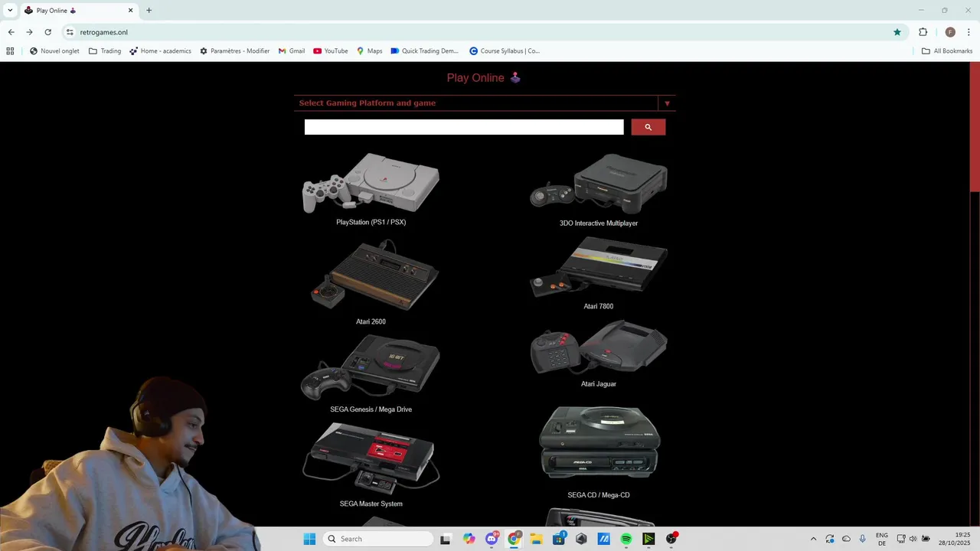This screenshot has width=980, height=551.
Task: Open the Chrome three-dot menu
Action: point(969,32)
